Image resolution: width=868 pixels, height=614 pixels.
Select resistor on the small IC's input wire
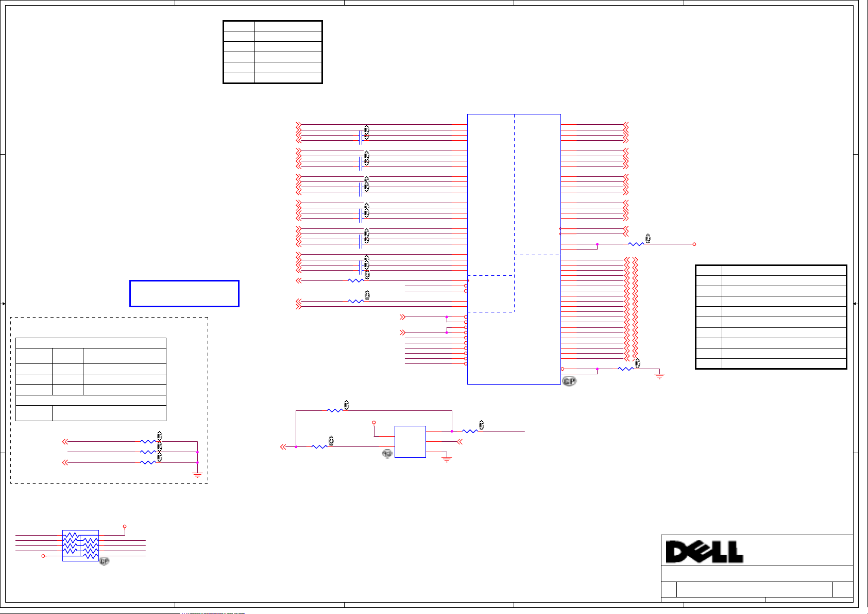(319, 446)
